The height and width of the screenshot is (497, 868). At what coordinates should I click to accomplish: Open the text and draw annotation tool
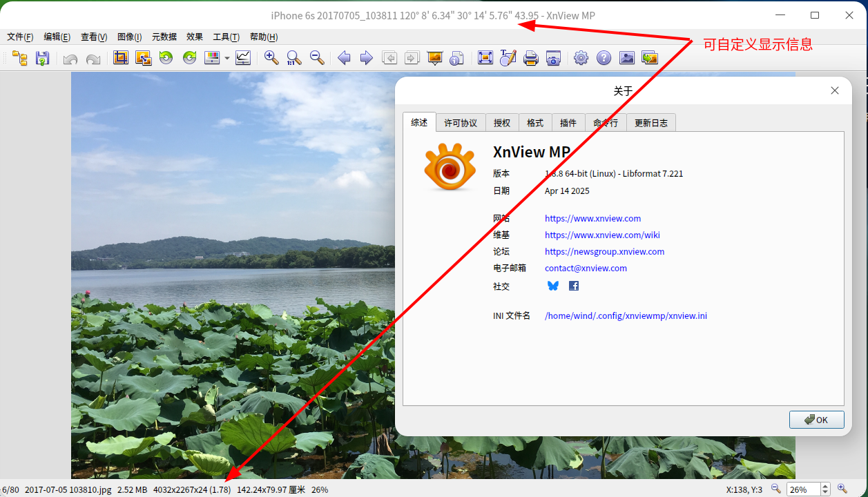508,58
